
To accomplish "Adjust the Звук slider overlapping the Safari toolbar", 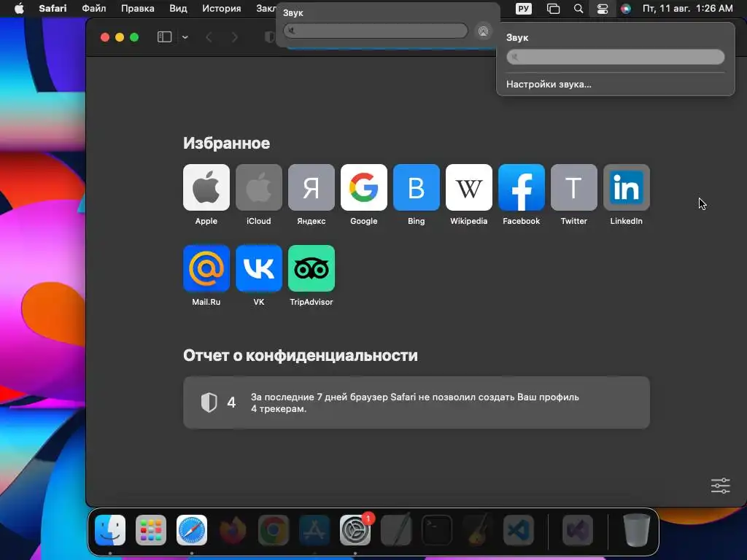I will (376, 31).
